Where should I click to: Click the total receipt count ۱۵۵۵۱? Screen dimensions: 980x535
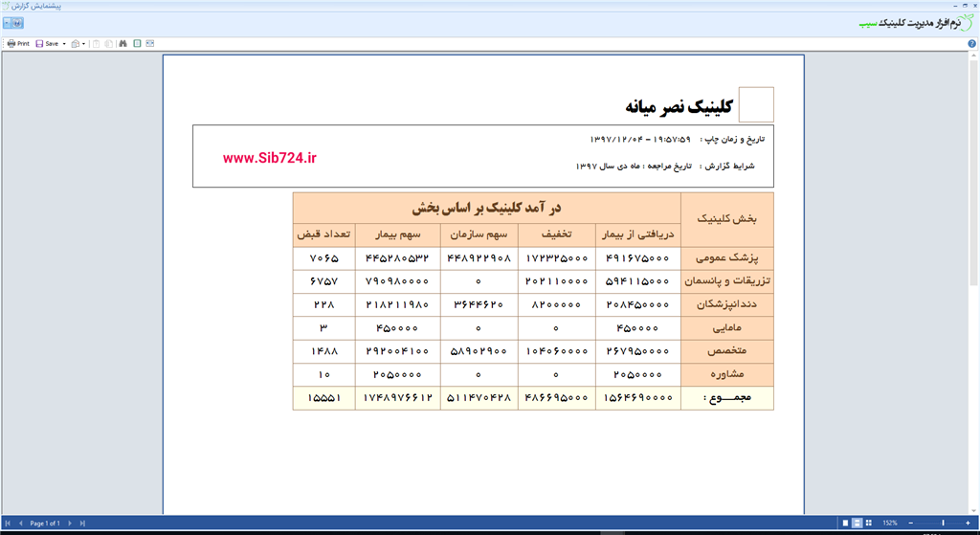[323, 397]
